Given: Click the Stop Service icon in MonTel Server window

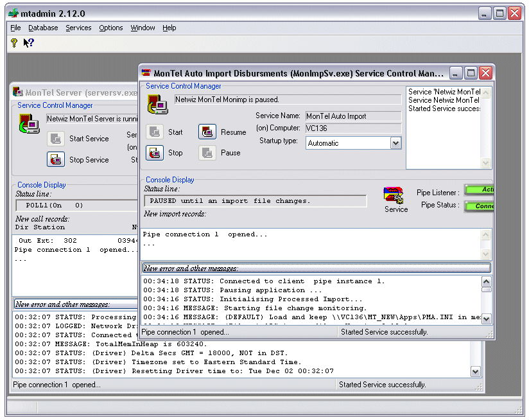Looking at the screenshot, I should pos(56,159).
